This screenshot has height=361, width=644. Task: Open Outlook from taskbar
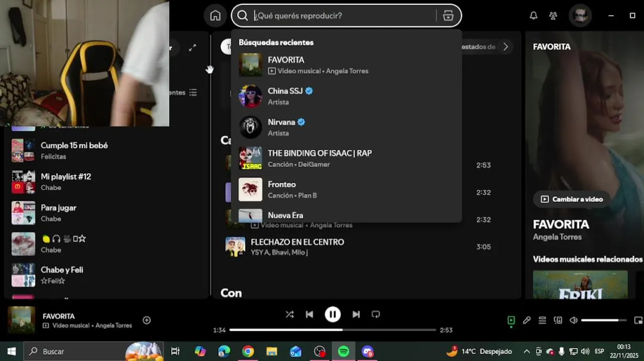295,351
